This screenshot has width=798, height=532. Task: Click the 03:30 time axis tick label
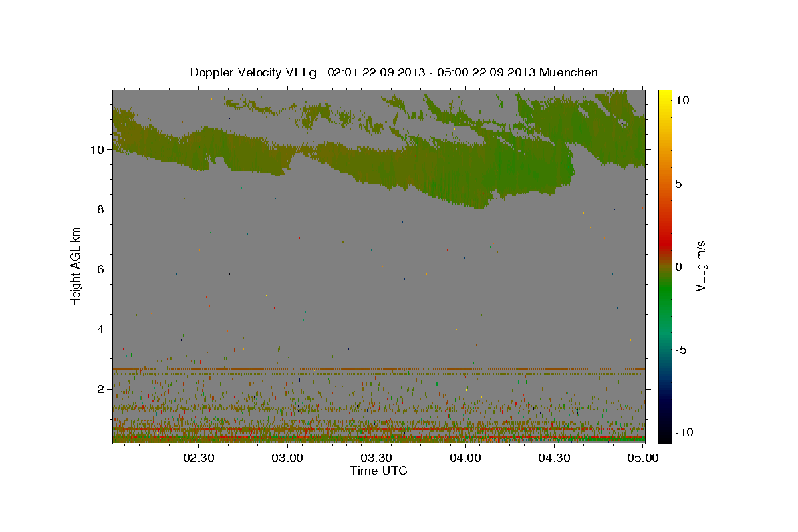pos(376,458)
